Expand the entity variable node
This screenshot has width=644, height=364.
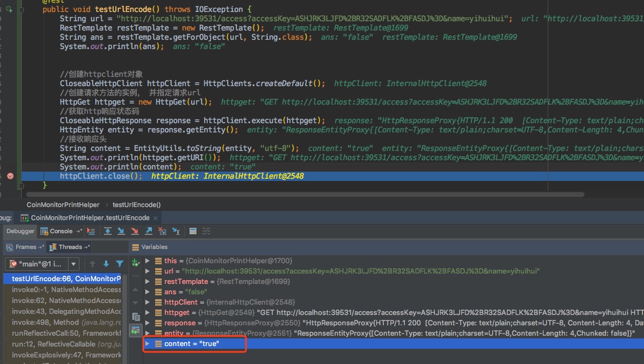147,332
